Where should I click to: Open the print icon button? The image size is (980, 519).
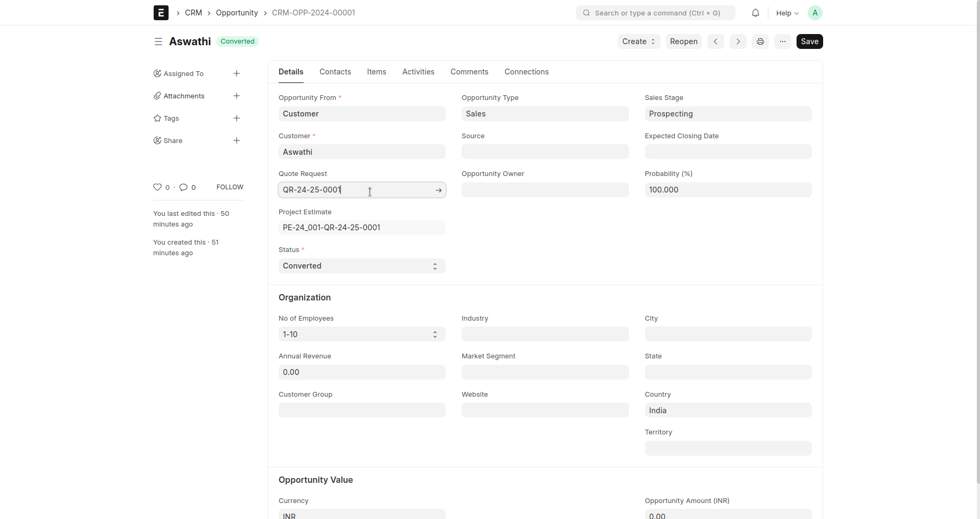click(x=760, y=41)
